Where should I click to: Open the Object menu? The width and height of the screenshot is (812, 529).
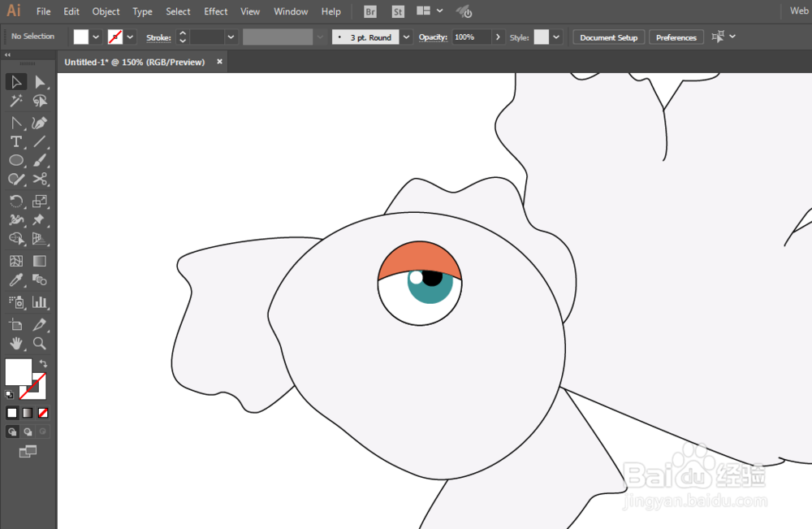tap(106, 11)
